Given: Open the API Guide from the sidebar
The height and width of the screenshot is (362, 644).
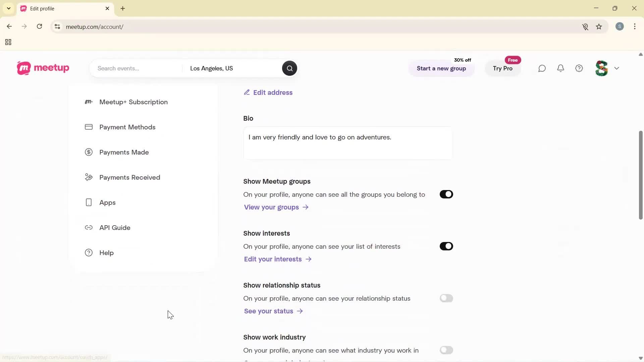Looking at the screenshot, I should (115, 228).
